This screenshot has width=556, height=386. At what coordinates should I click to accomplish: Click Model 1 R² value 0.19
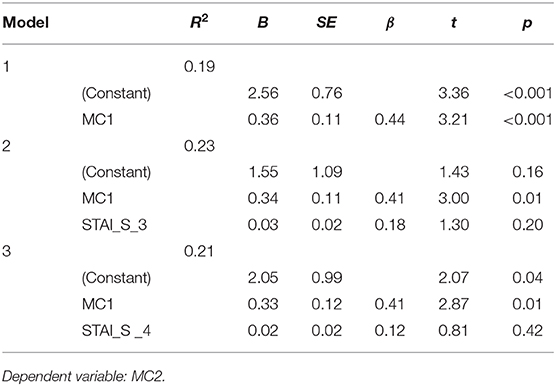[x=199, y=67]
